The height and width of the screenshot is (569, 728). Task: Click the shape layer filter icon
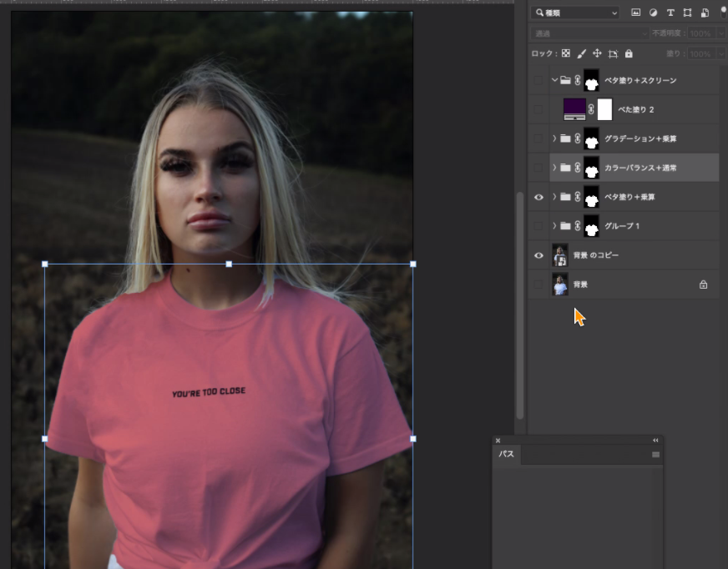[687, 13]
